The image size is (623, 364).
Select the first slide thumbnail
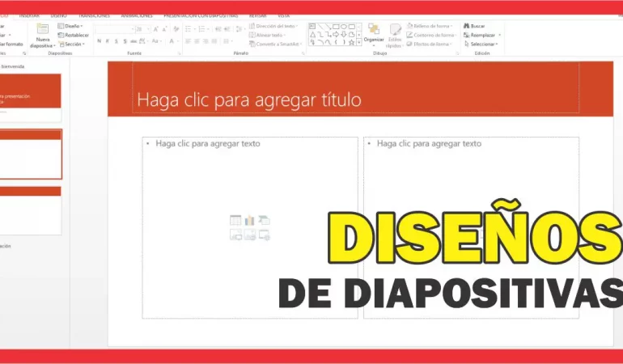point(31,97)
